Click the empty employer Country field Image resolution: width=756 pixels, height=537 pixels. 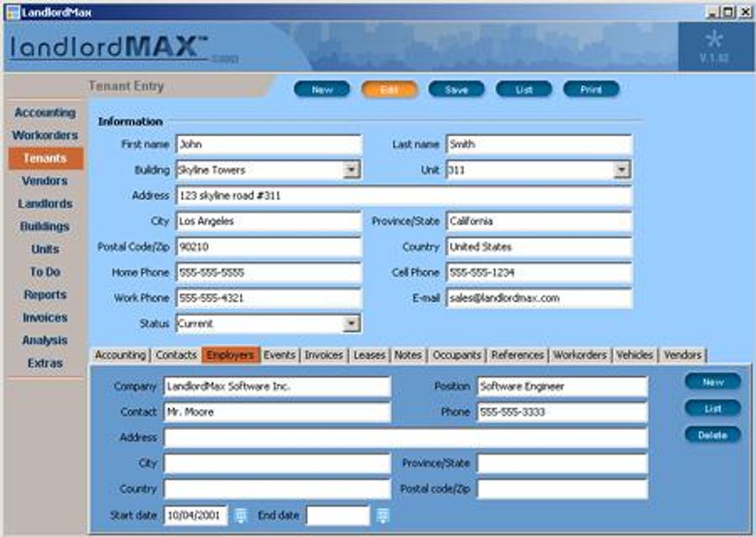(x=277, y=489)
